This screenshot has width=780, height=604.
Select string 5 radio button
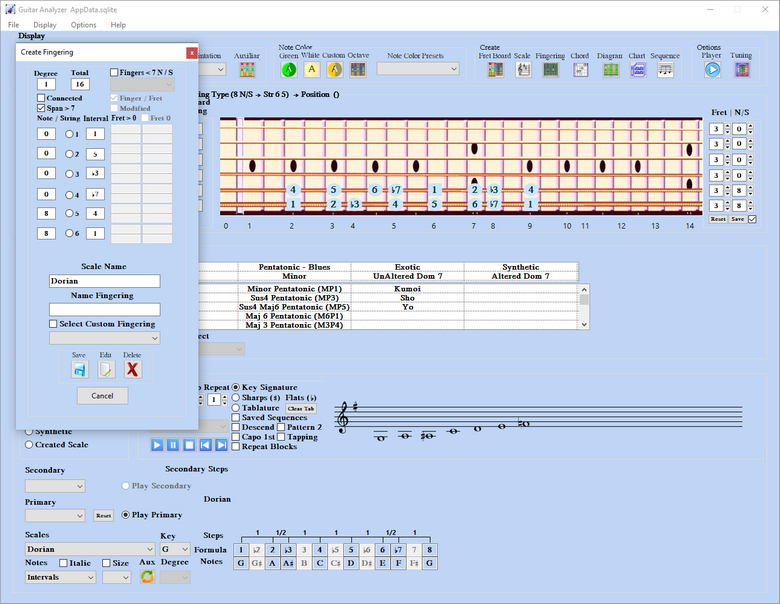pyautogui.click(x=69, y=213)
